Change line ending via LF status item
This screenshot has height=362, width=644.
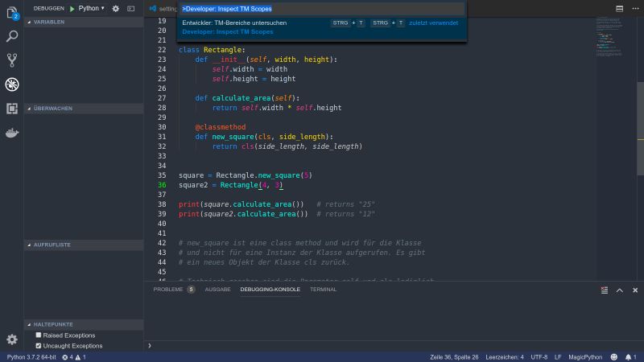[x=558, y=357]
